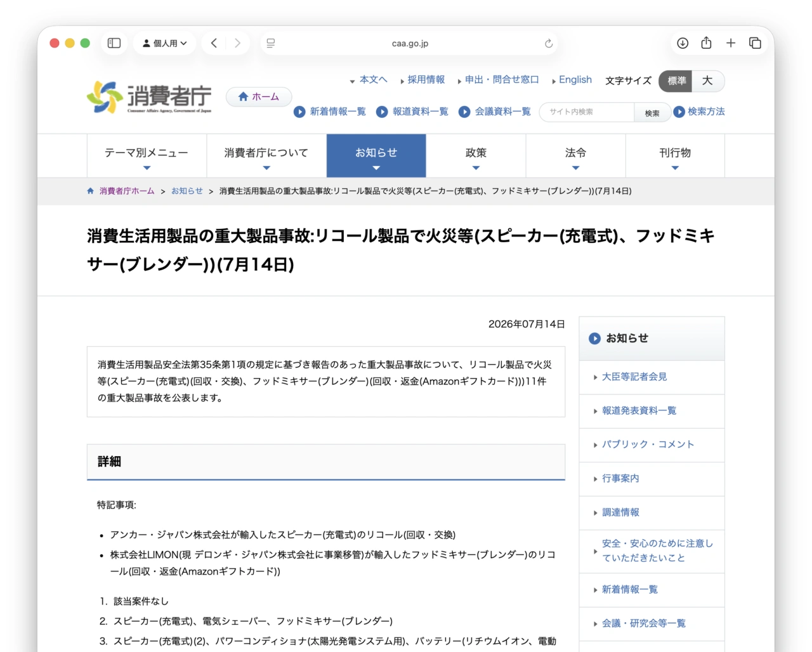Open the reader view icon in address bar
This screenshot has width=812, height=652.
[x=271, y=43]
